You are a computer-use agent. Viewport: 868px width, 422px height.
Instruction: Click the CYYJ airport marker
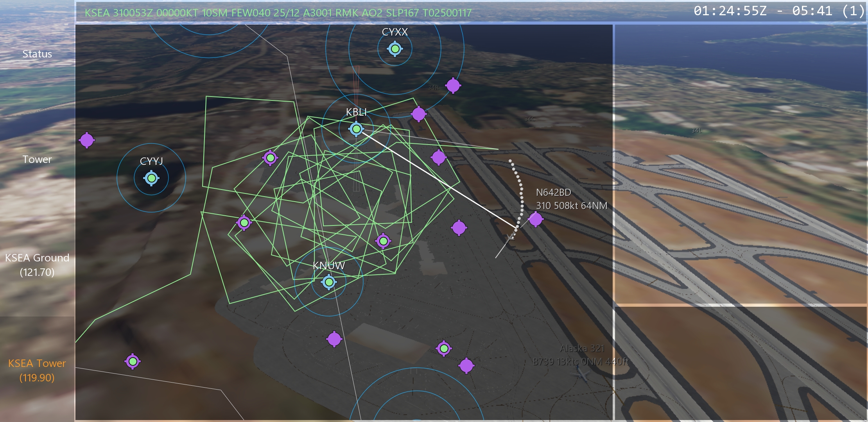151,178
